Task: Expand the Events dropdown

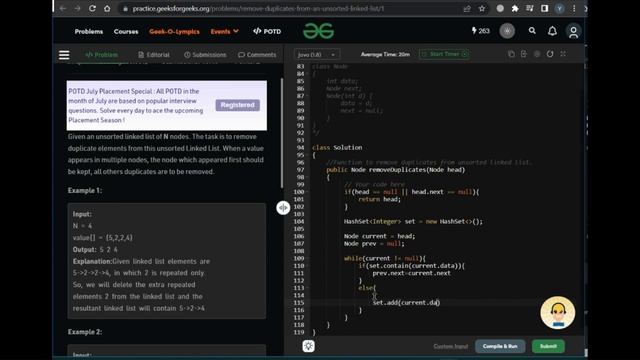Action: [x=224, y=31]
